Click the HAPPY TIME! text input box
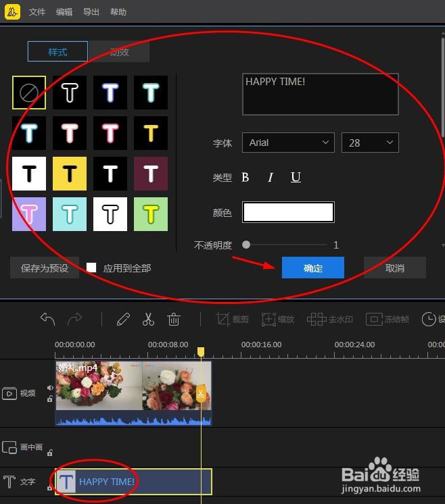This screenshot has height=504, width=445. (321, 94)
